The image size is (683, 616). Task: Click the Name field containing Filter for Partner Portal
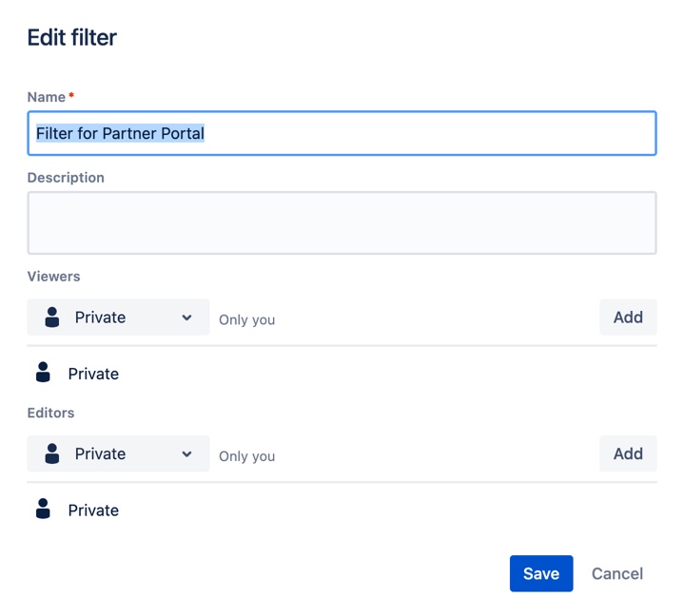pos(341,133)
